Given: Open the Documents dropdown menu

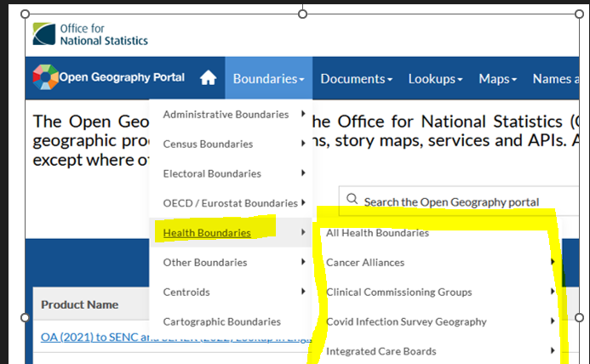Looking at the screenshot, I should (356, 78).
